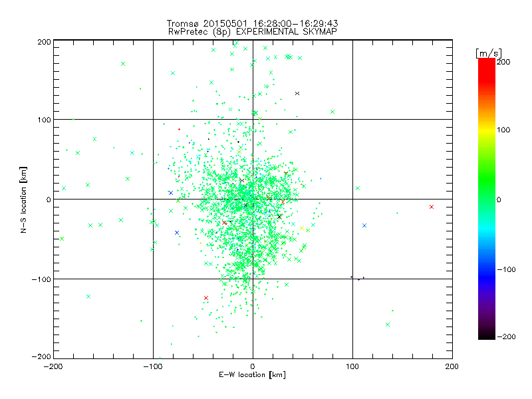Click the red X marker near the right plot edge
The width and height of the screenshot is (532, 399).
pyautogui.click(x=432, y=207)
